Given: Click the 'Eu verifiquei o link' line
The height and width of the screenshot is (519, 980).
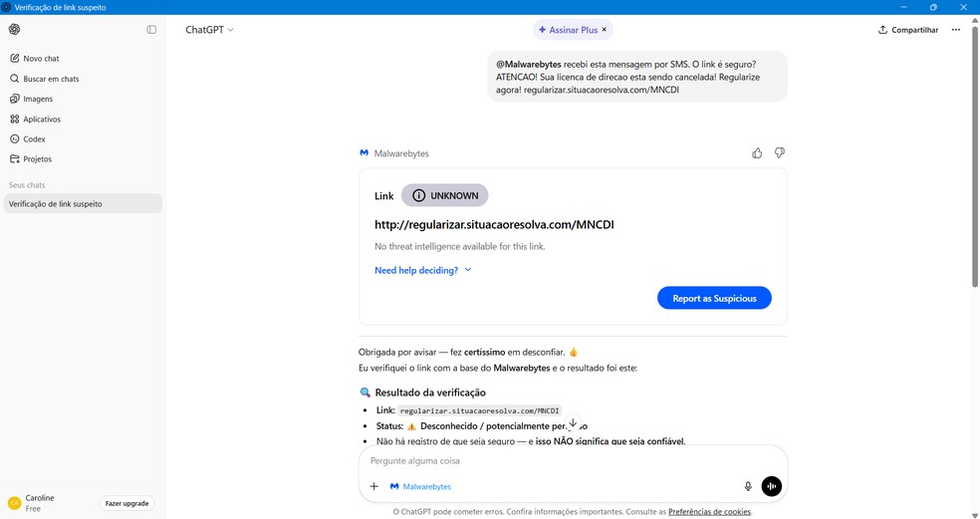Looking at the screenshot, I should 498,369.
